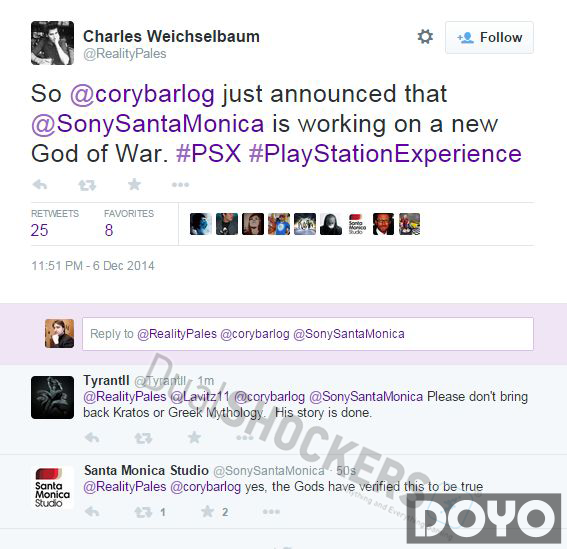Click the reply text field

coord(308,334)
